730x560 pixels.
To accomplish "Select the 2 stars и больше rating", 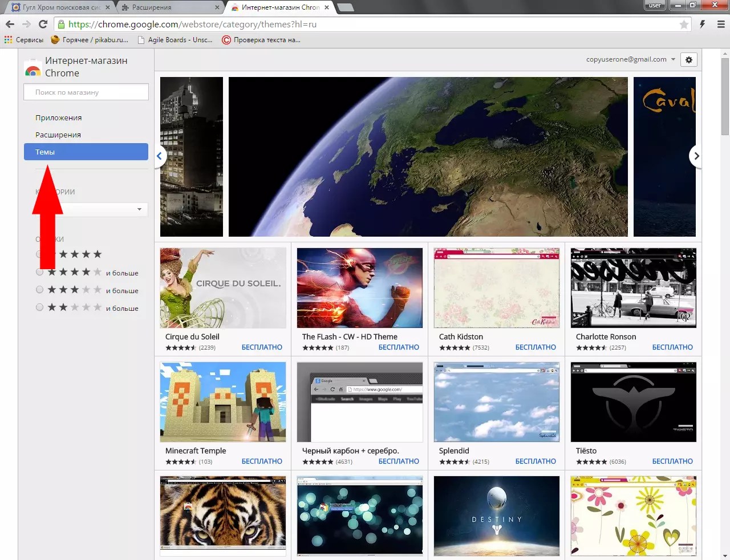I will tap(39, 307).
